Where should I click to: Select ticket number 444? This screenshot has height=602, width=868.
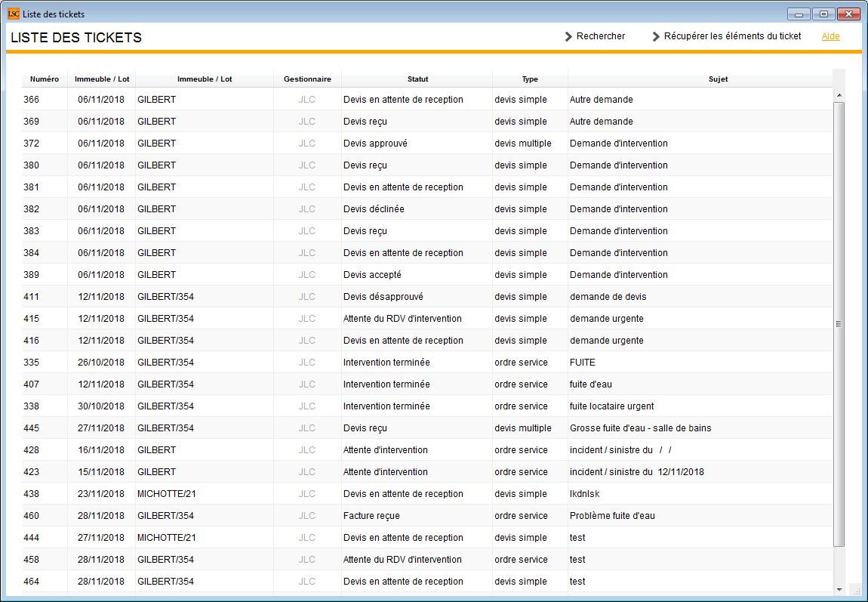[x=32, y=538]
